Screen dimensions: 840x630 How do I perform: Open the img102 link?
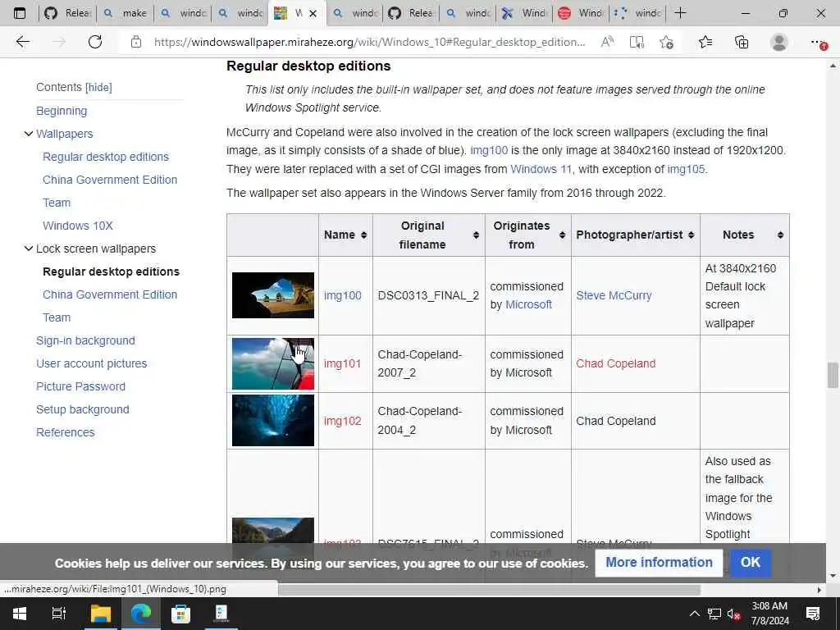tap(343, 421)
